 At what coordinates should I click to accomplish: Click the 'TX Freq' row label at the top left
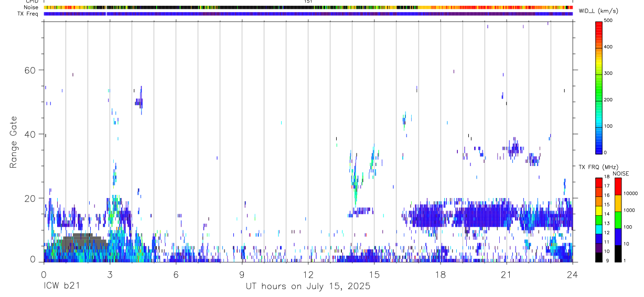pos(29,14)
